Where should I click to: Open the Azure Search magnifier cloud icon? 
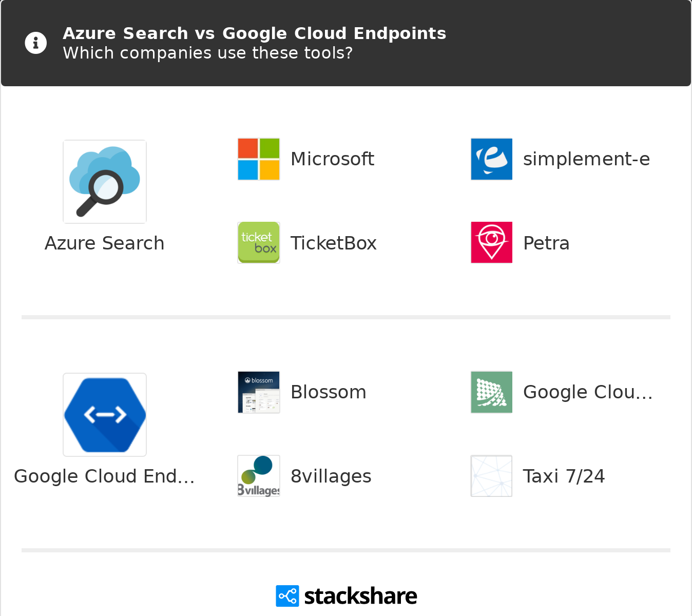click(x=105, y=182)
